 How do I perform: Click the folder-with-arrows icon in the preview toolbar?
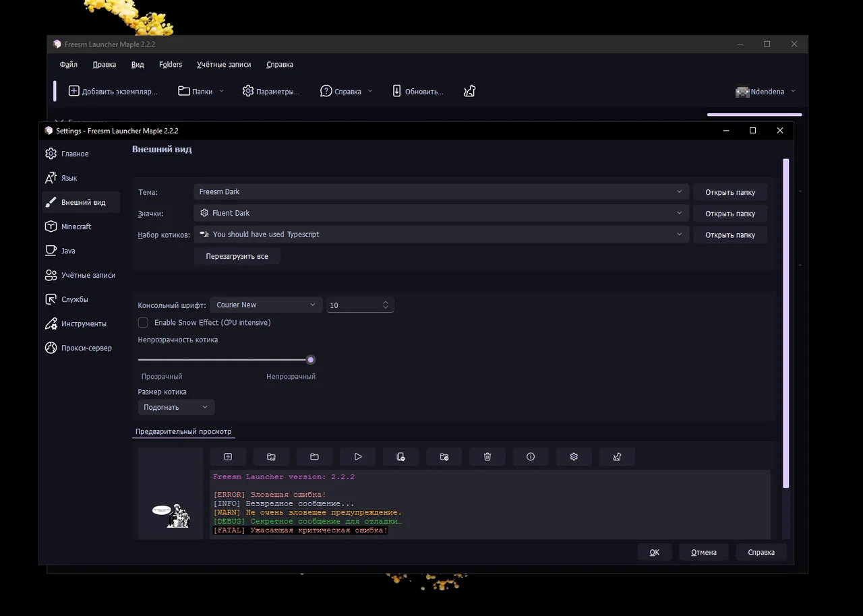(271, 457)
